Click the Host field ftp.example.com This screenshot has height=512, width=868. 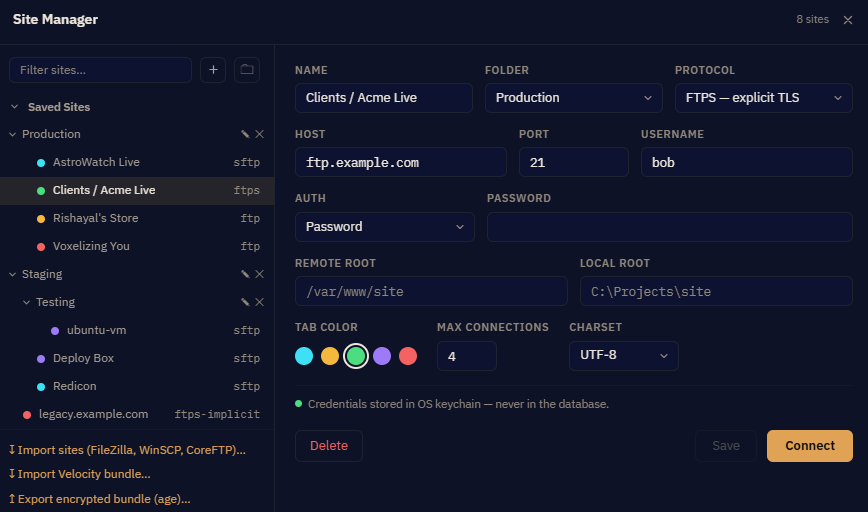(401, 162)
